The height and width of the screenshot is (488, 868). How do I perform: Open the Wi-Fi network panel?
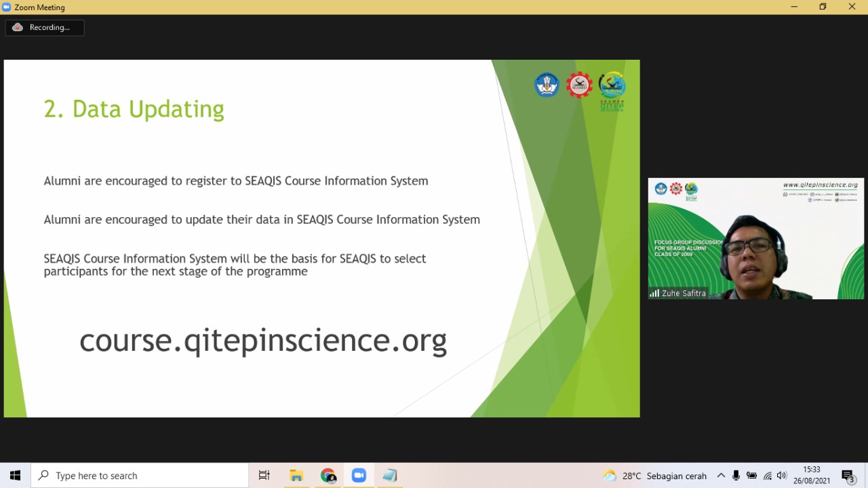pos(767,476)
